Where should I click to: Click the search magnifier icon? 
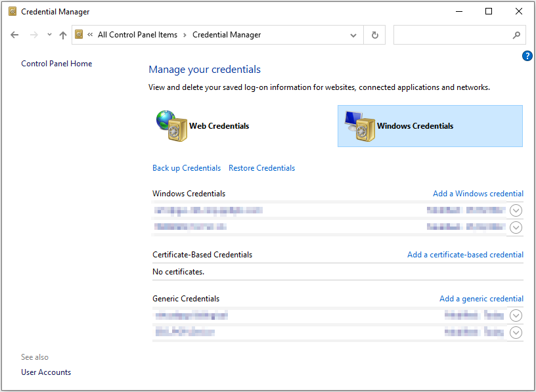pyautogui.click(x=517, y=35)
